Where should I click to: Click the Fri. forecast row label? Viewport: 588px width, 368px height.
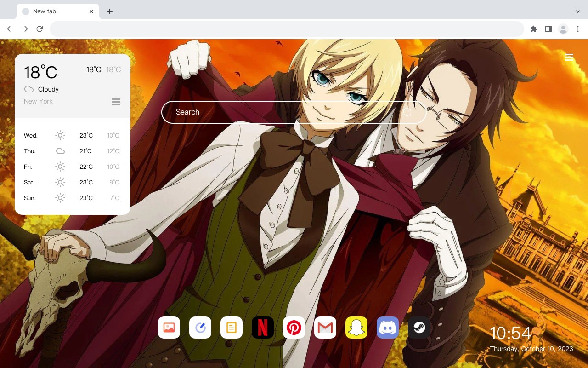pos(28,167)
